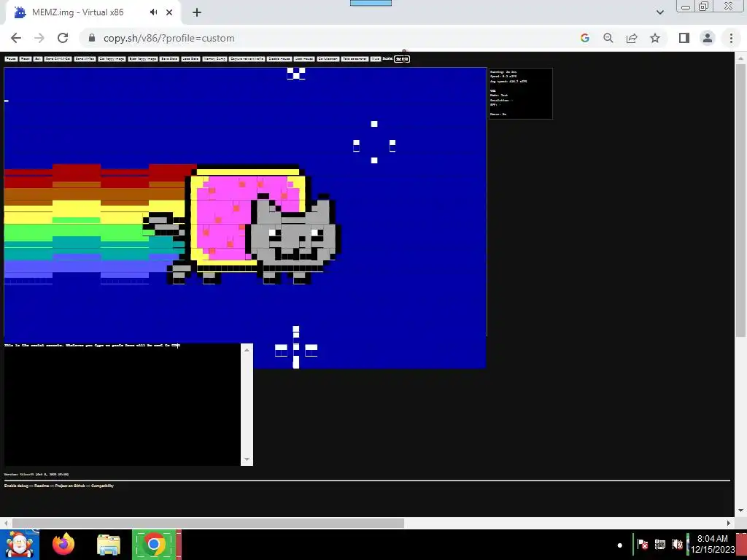The height and width of the screenshot is (560, 747).
Task: Open File Explorer folder icon in taskbar
Action: point(109,545)
